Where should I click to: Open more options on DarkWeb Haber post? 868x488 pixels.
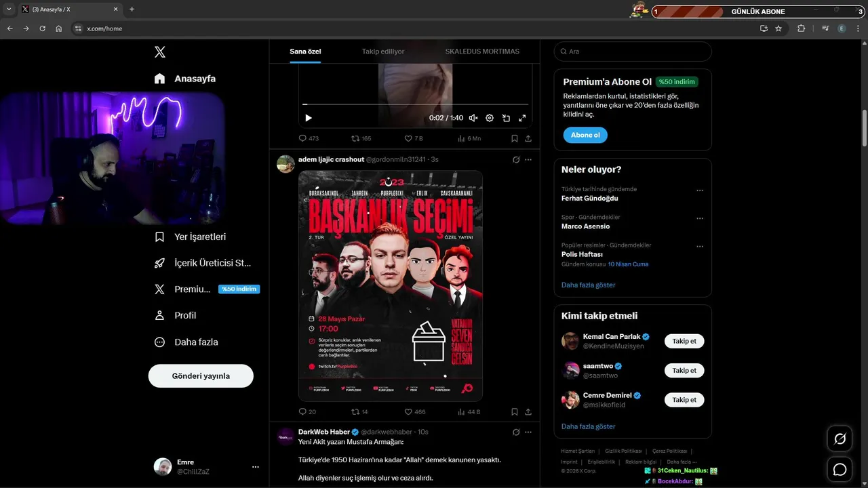point(528,432)
